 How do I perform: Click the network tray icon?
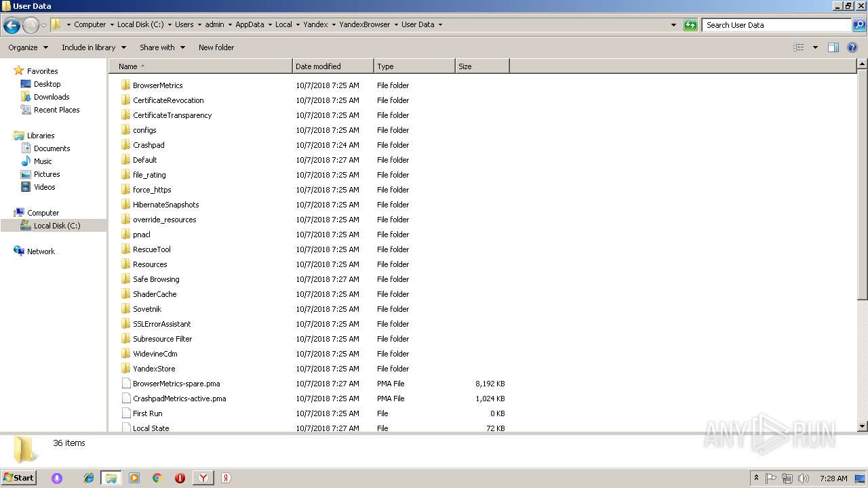tap(787, 479)
